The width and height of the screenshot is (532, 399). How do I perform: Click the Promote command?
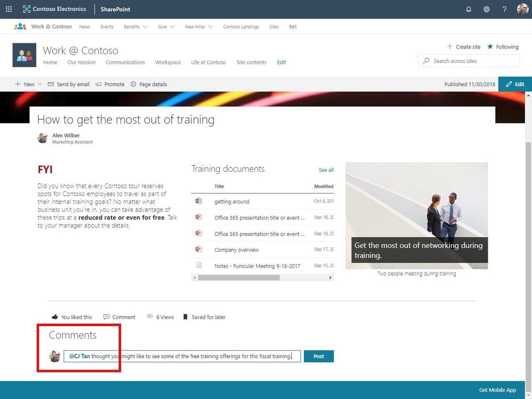[x=110, y=84]
